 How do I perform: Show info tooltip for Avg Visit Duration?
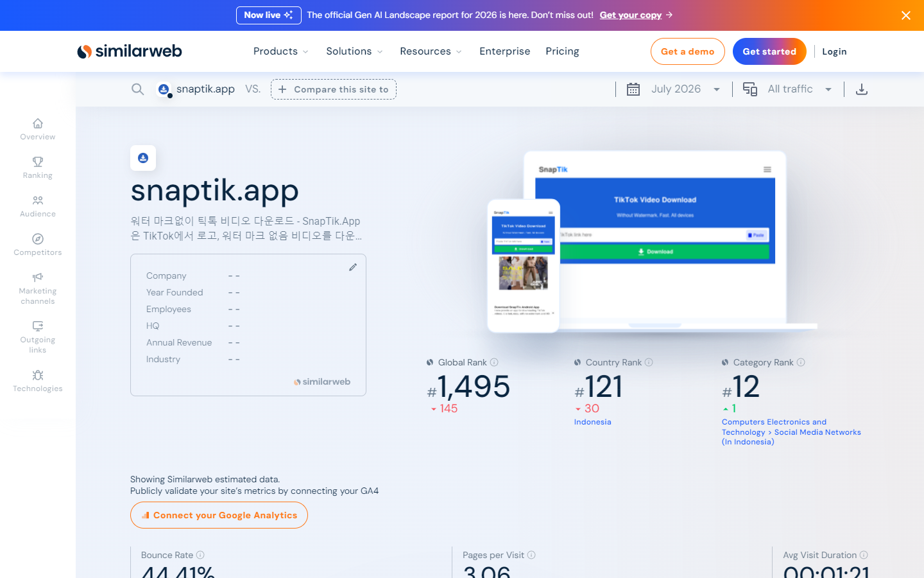(864, 555)
